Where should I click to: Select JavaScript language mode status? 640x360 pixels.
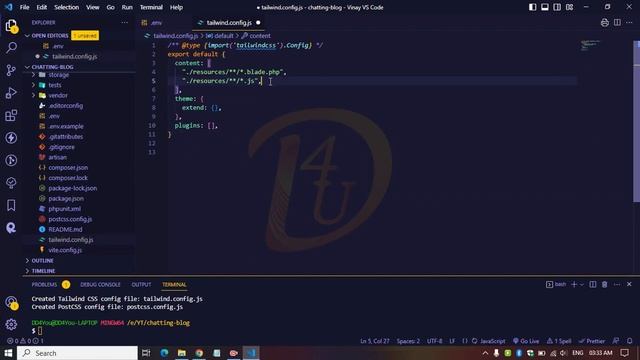coord(492,341)
